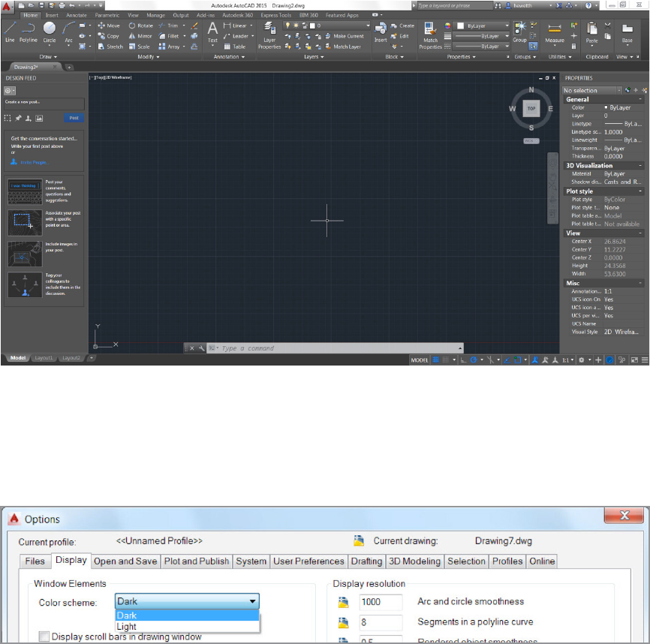Expand the Annotation panel
Viewport: 650px width, 644px height.
tap(229, 57)
